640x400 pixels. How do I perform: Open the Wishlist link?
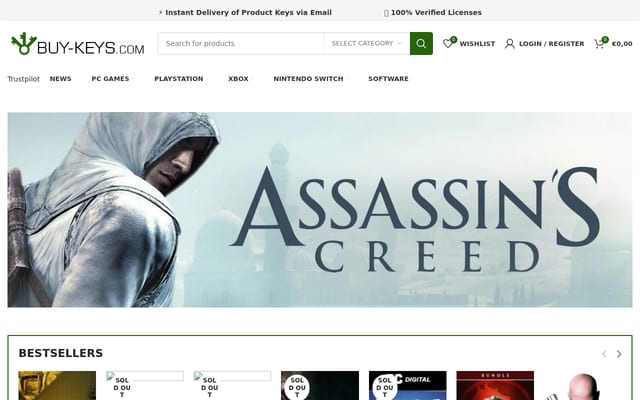pos(477,44)
